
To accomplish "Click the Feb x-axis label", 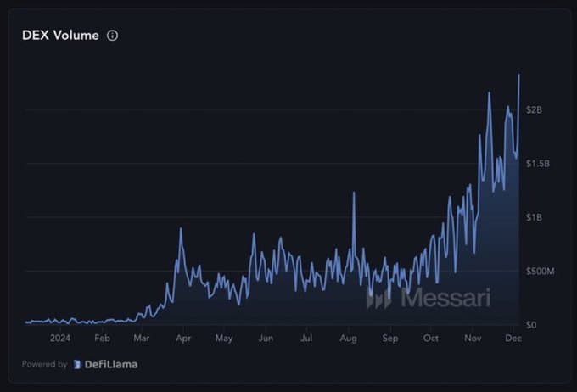I will (102, 338).
